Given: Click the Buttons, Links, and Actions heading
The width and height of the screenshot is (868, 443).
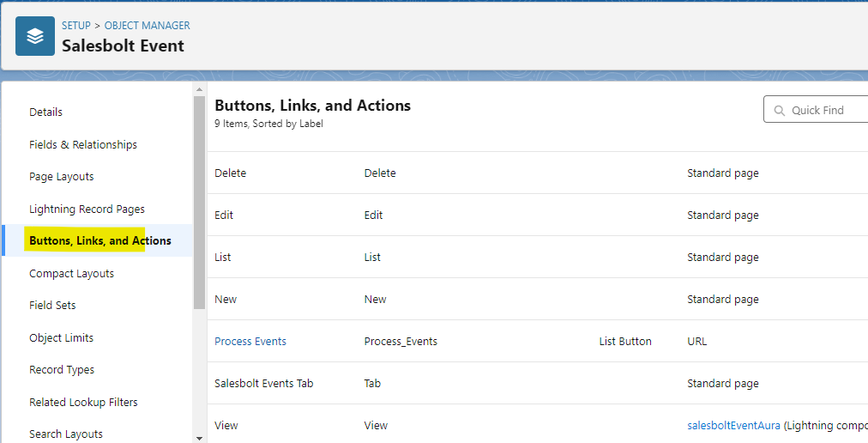Looking at the screenshot, I should click(313, 106).
